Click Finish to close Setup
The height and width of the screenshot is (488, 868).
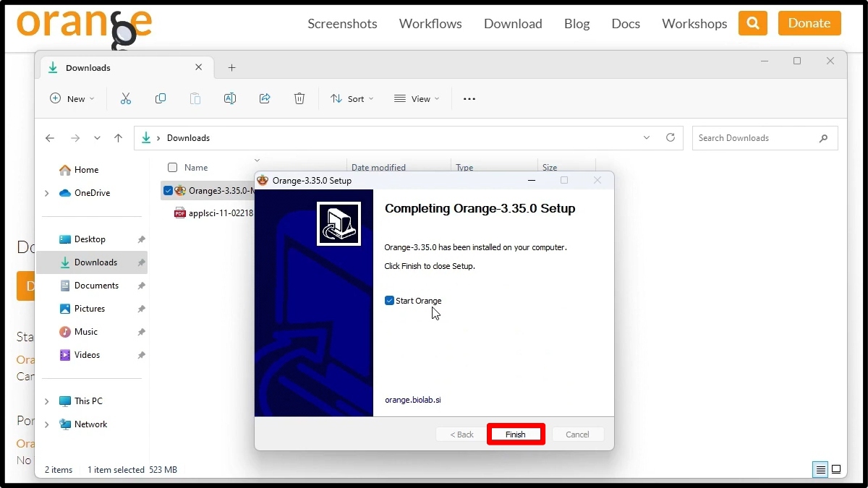pyautogui.click(x=516, y=435)
